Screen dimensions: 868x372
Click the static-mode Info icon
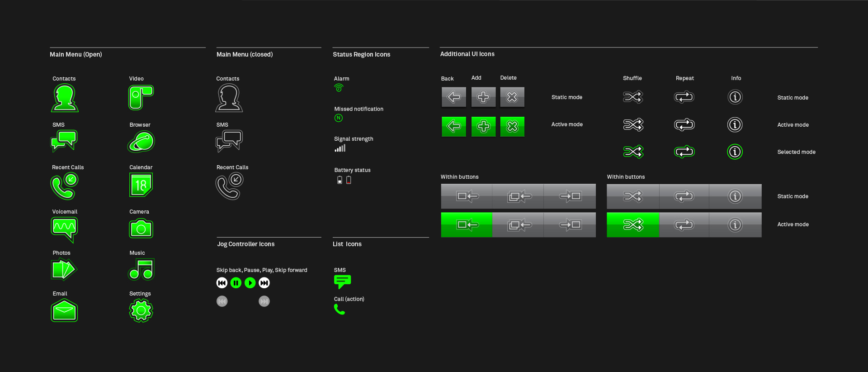[735, 97]
